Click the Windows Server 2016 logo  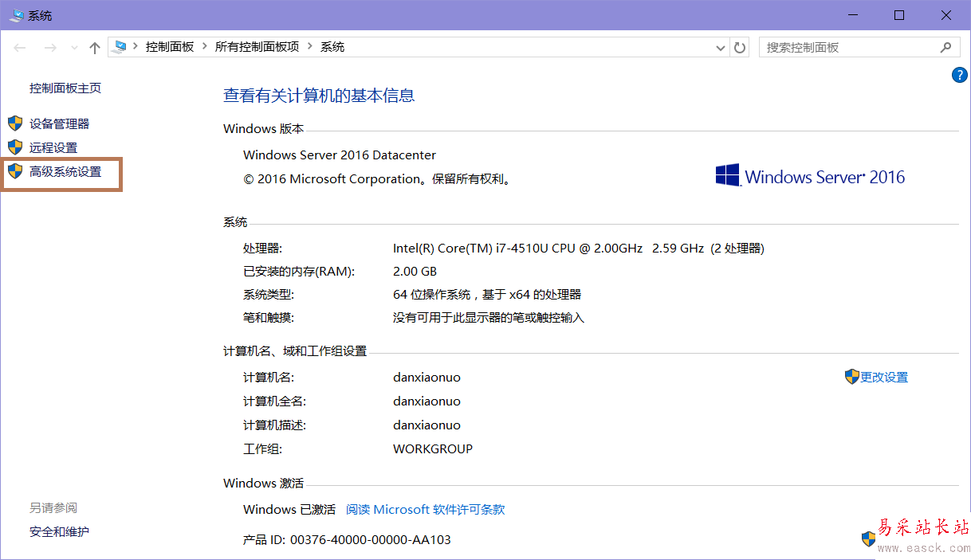pyautogui.click(x=810, y=176)
